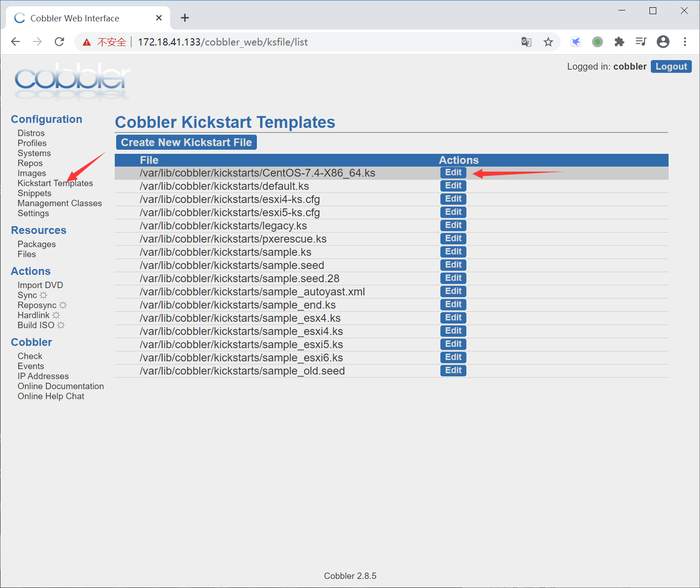Open Files under Resources
The image size is (700, 588).
[x=26, y=254]
